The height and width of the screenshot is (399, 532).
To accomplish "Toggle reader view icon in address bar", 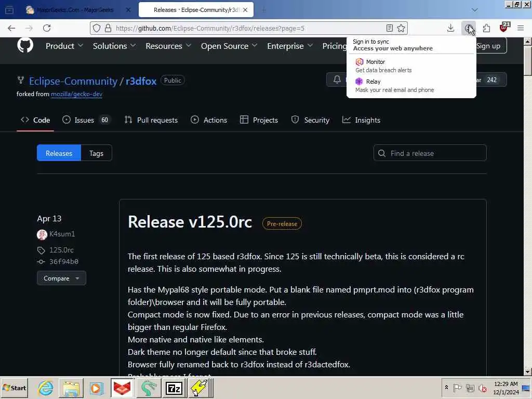I will [390, 28].
